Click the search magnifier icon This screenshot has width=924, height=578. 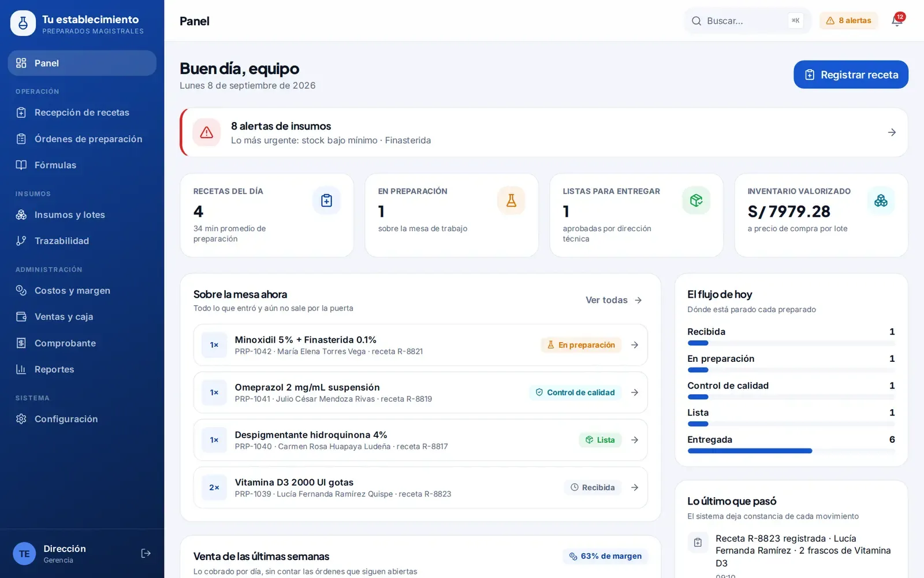coord(696,21)
